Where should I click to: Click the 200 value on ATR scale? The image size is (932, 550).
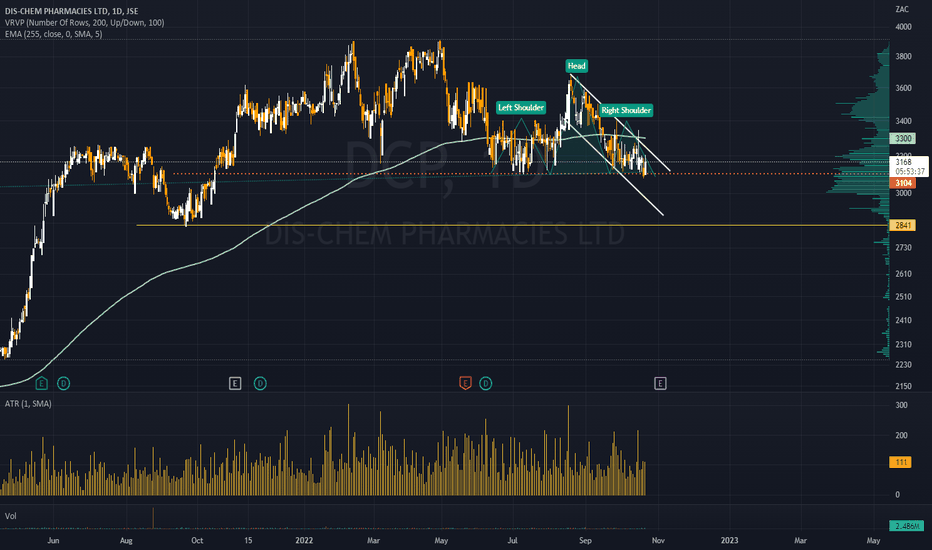click(901, 436)
